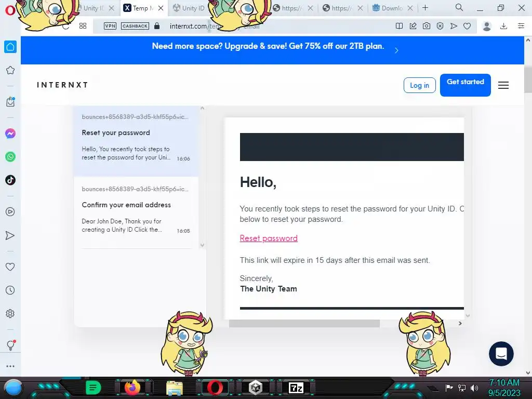Click the volume speaker tray icon
Viewport: 532px width, 399px height.
pyautogui.click(x=474, y=388)
